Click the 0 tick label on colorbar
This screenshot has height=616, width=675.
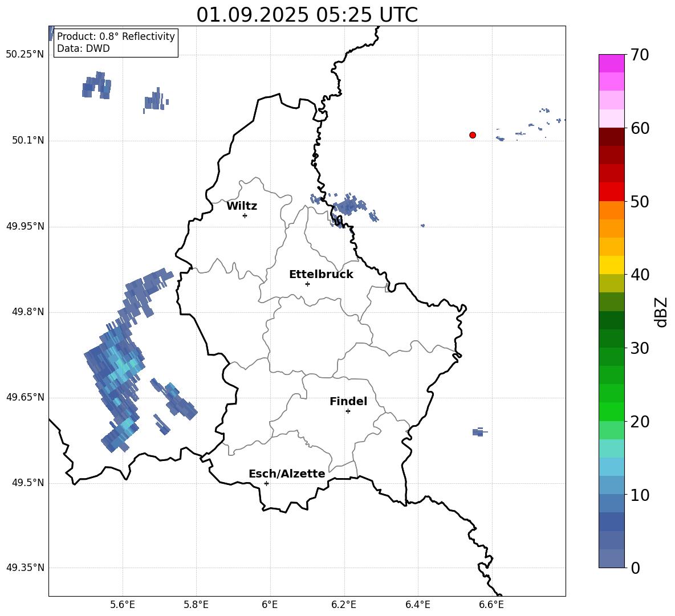(x=635, y=568)
